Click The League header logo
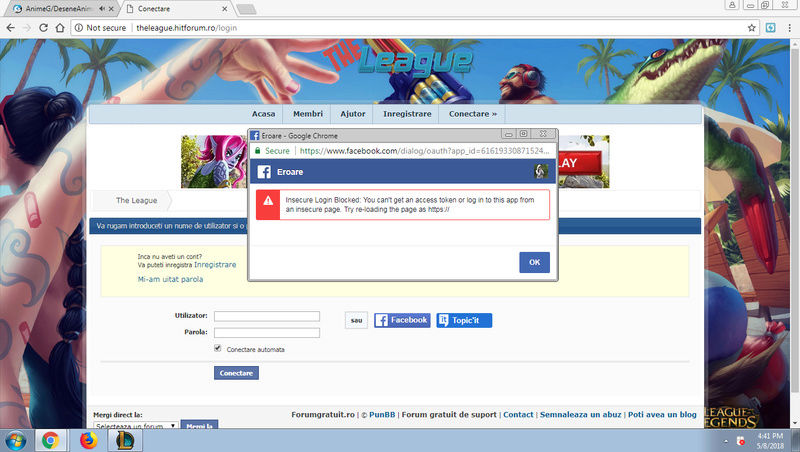The height and width of the screenshot is (452, 800). click(x=398, y=60)
